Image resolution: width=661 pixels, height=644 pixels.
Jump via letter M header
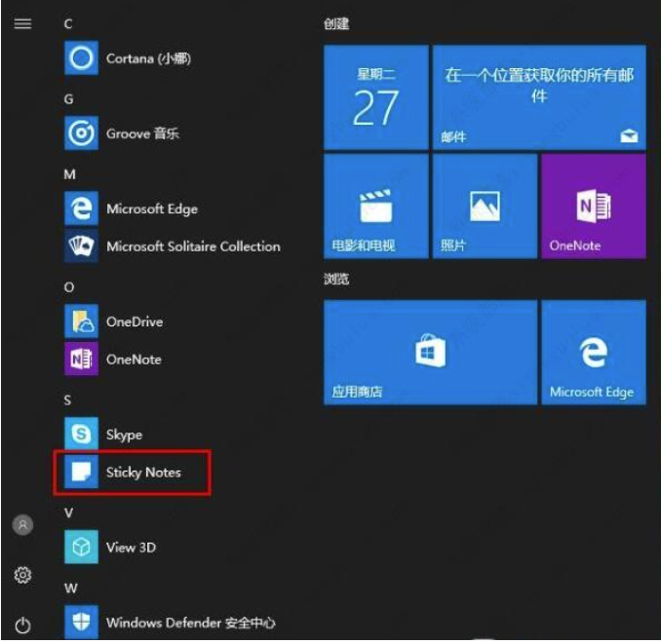(70, 174)
